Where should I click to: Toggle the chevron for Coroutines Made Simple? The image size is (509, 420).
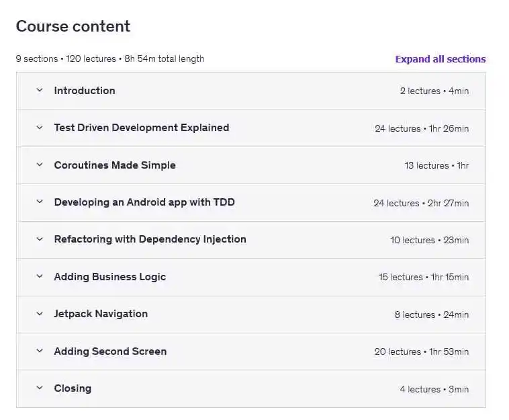pos(40,165)
